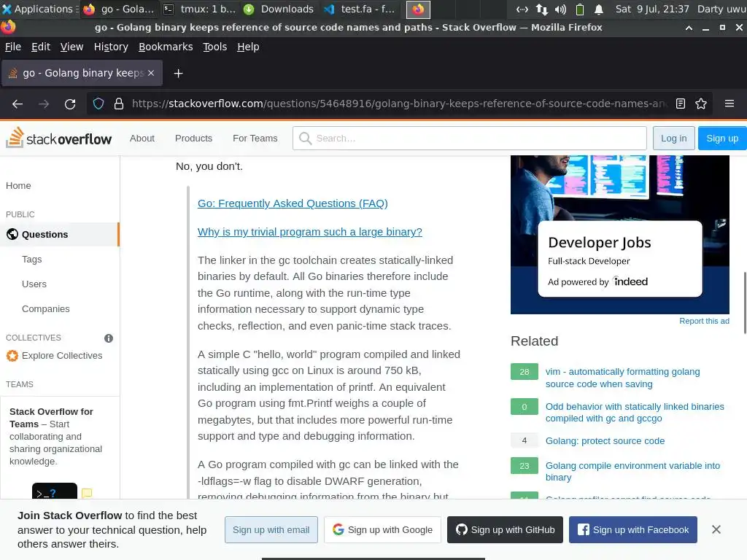Click the Stack Overflow logo
This screenshot has height=560, width=747.
tap(58, 138)
